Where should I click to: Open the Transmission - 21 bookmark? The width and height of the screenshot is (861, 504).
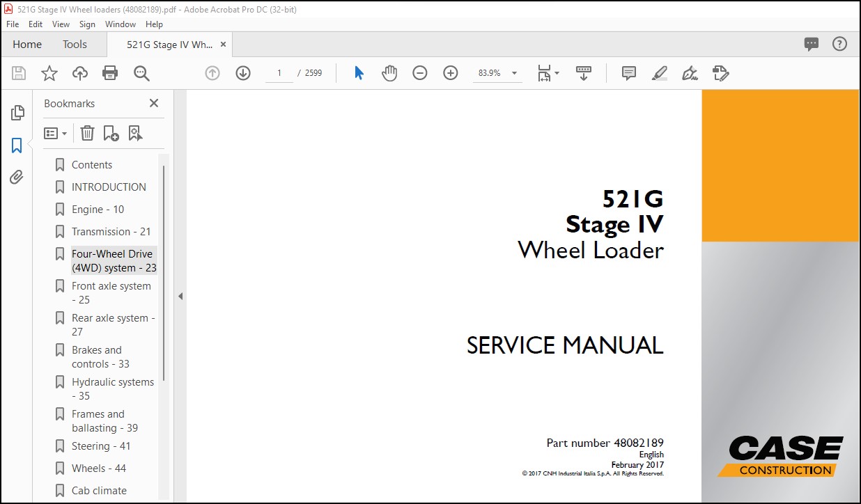111,232
